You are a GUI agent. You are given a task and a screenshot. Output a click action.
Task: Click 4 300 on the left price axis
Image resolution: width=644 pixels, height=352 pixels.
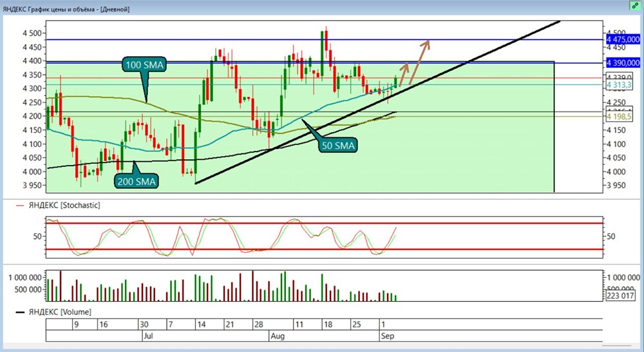[32, 88]
